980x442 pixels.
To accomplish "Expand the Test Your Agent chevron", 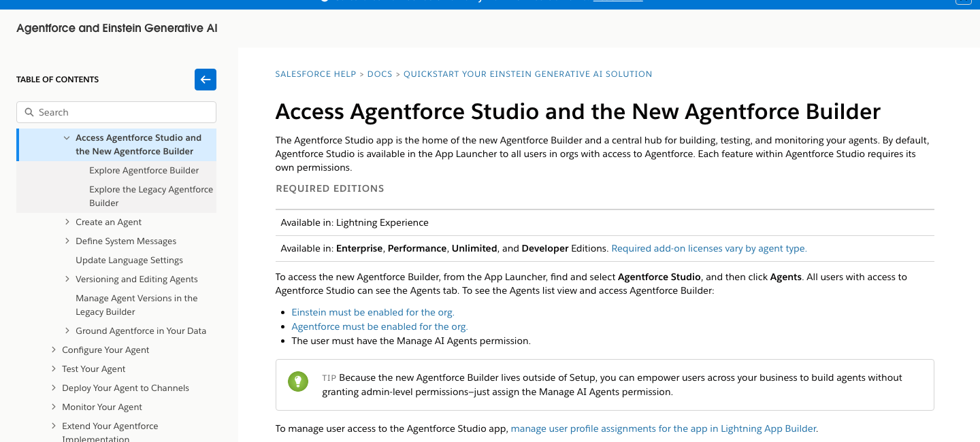I will click(54, 369).
